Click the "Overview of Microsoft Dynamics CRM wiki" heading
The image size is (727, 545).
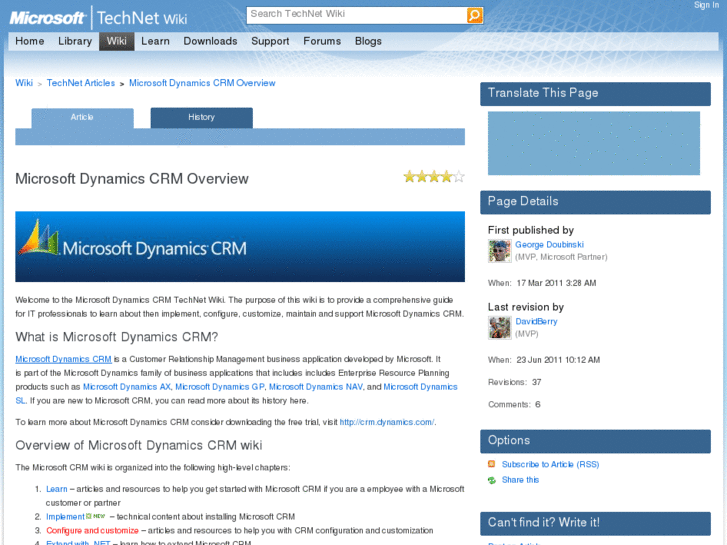click(x=139, y=446)
